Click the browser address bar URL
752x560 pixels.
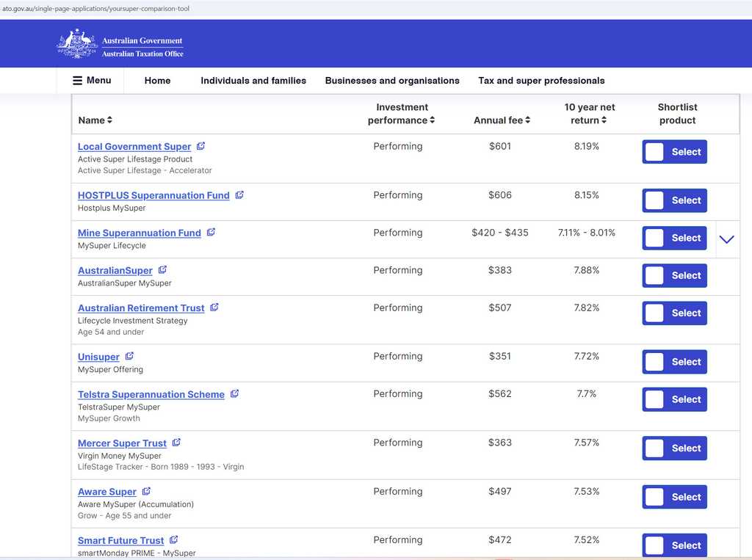pos(95,9)
